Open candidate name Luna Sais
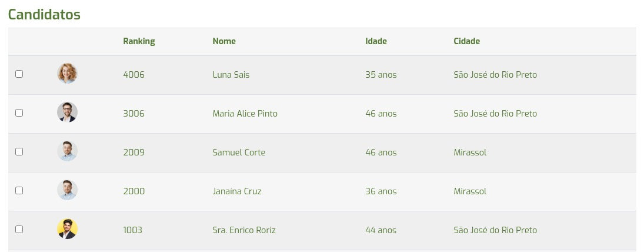This screenshot has width=644, height=252. point(232,75)
